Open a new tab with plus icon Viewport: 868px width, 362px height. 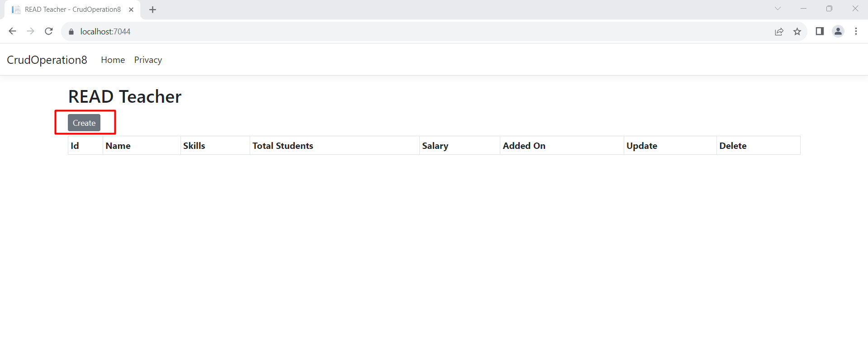click(x=153, y=10)
